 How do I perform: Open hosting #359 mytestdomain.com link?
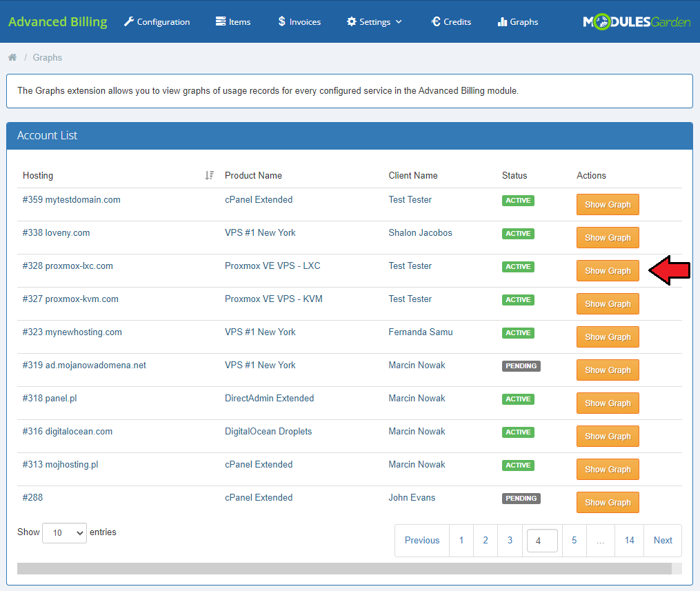(72, 199)
